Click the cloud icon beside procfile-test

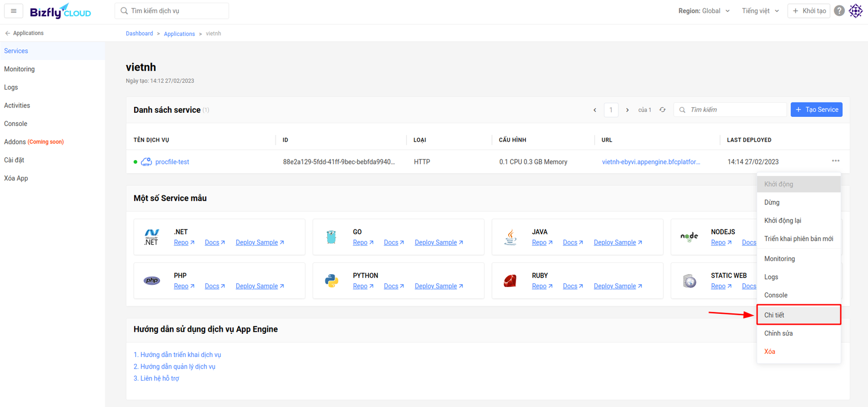coord(146,162)
